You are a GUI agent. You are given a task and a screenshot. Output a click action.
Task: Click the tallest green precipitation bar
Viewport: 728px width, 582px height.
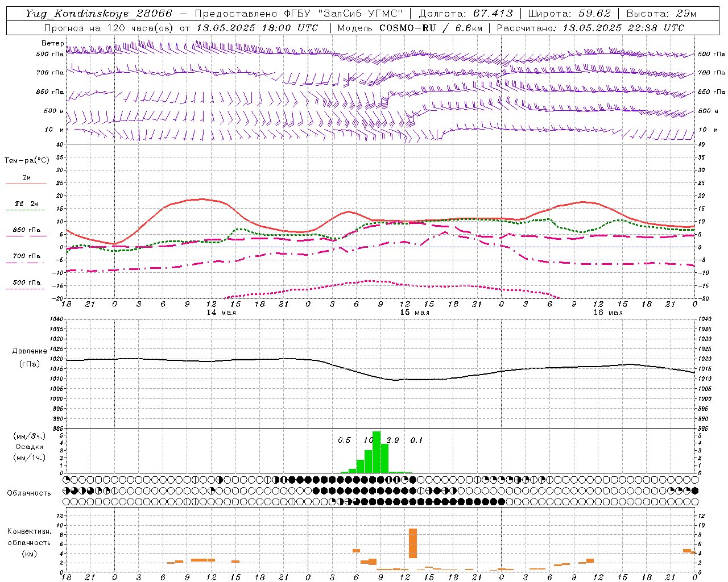377,452
